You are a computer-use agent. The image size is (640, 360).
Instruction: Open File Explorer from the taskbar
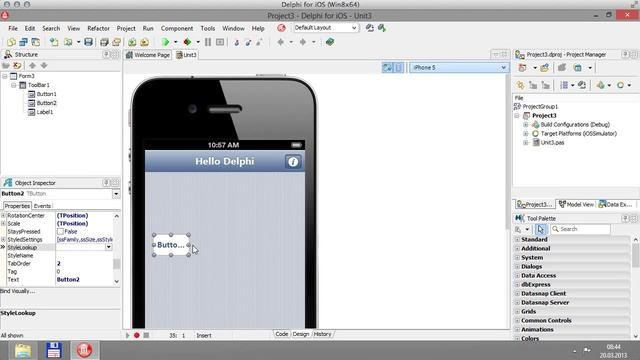(23, 351)
